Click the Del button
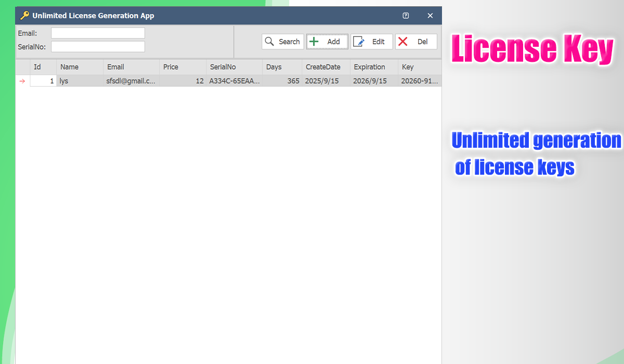The image size is (624, 364). point(416,42)
